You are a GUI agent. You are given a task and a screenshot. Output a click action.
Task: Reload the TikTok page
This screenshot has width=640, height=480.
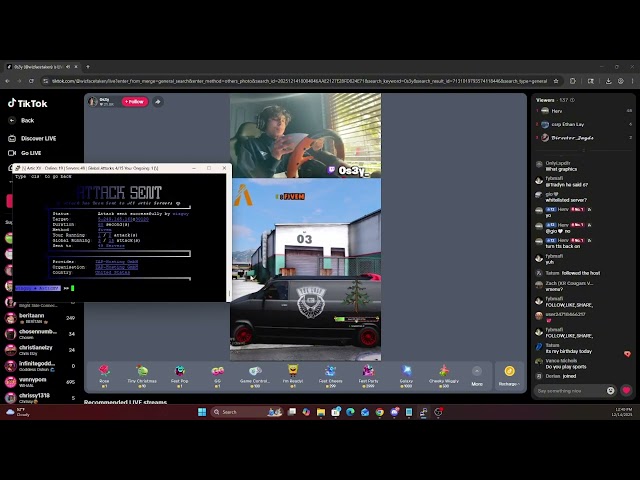[x=31, y=81]
